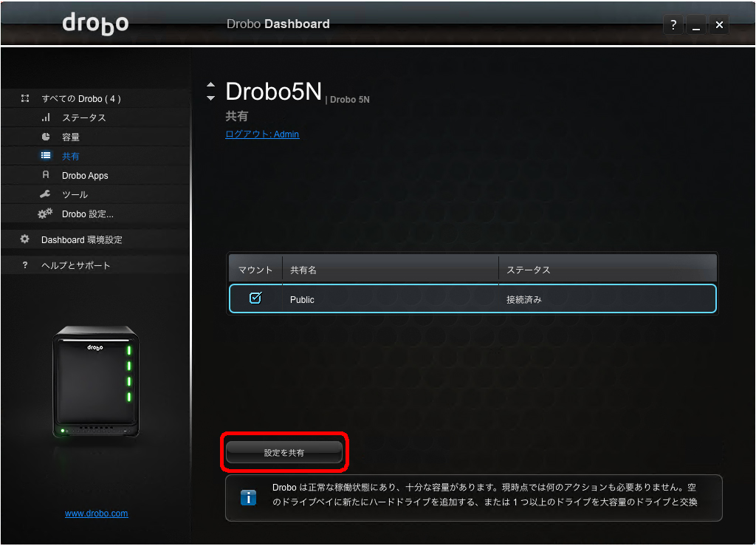Click the list icon next to 共有
This screenshot has width=756, height=546.
46,155
